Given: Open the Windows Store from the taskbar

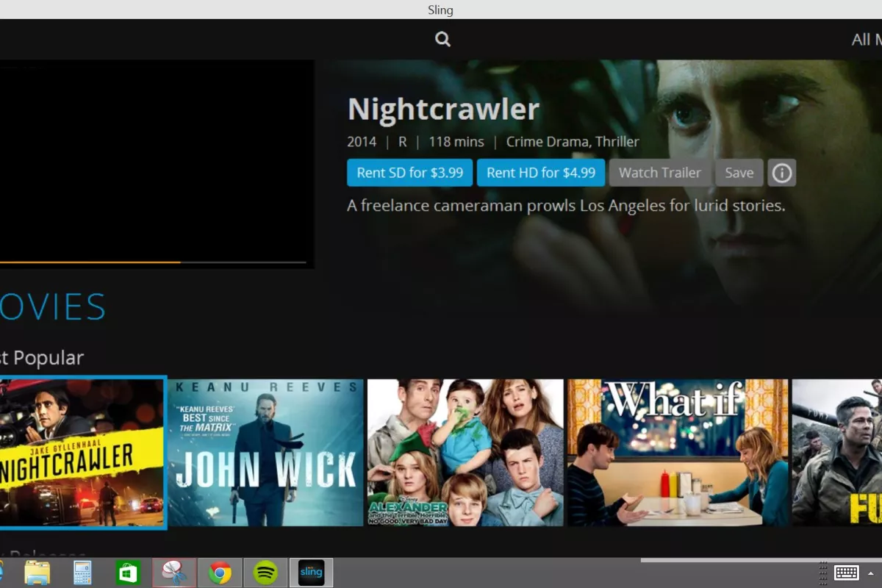Looking at the screenshot, I should click(128, 572).
